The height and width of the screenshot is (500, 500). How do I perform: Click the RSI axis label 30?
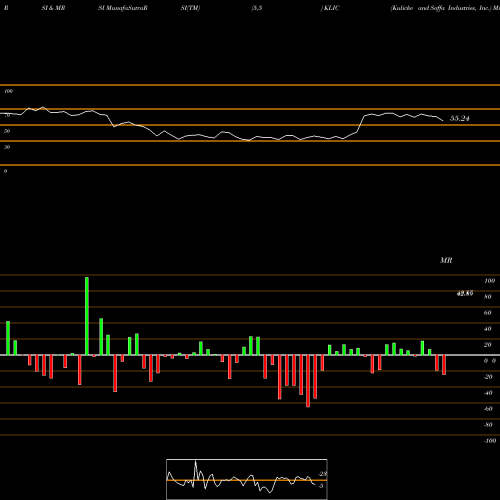pos(7,147)
